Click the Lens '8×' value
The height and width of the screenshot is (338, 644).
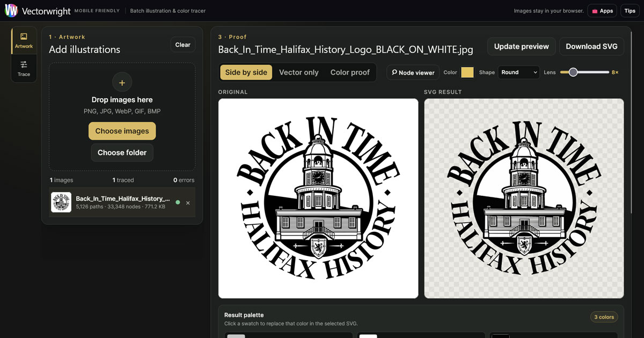[615, 72]
